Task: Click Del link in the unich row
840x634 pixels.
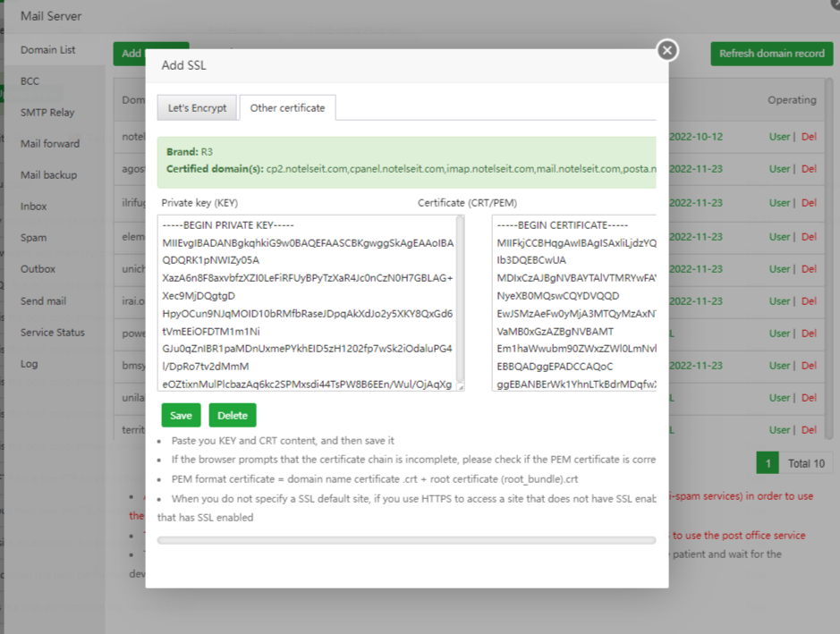Action: coord(809,269)
